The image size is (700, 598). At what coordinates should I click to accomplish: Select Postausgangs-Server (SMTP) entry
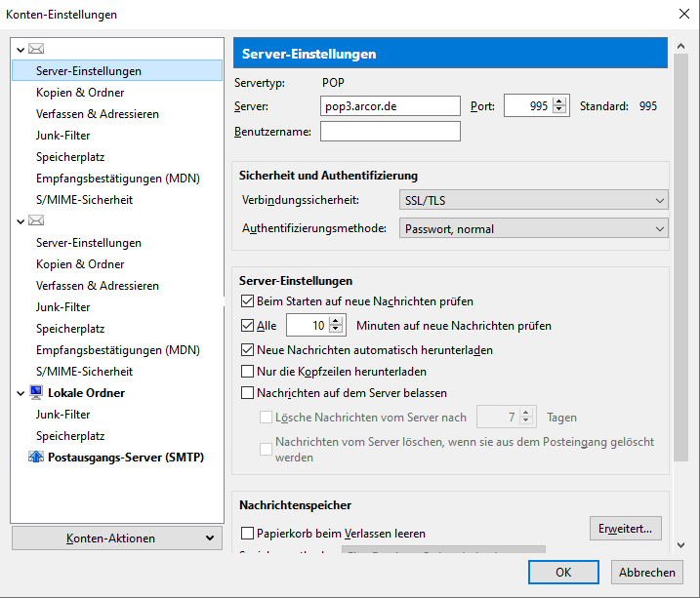[x=126, y=458]
